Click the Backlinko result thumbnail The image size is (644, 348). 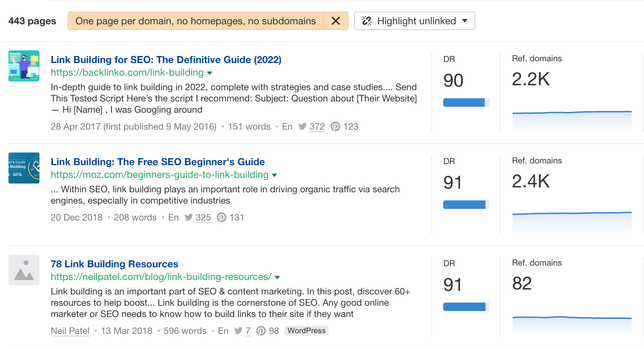[x=24, y=66]
